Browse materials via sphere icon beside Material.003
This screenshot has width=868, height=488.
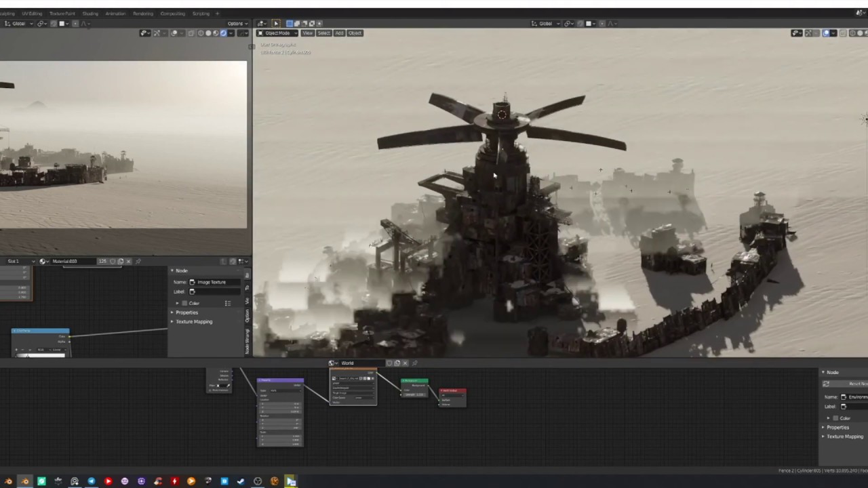point(44,261)
